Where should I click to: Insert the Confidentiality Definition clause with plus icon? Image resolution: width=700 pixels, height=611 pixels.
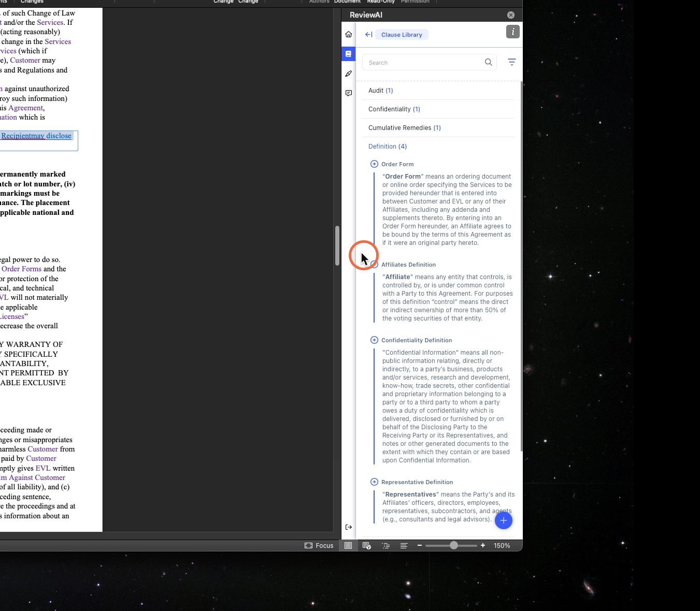tap(375, 340)
